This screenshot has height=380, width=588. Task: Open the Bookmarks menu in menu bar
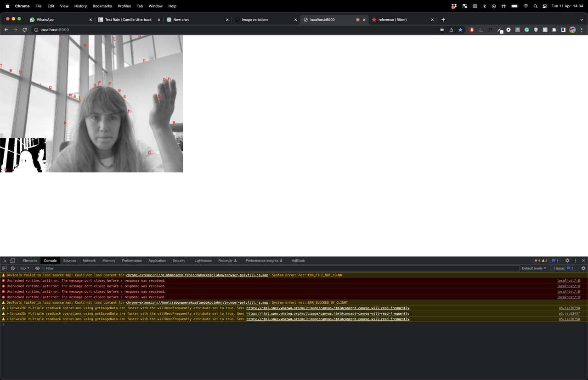click(102, 6)
